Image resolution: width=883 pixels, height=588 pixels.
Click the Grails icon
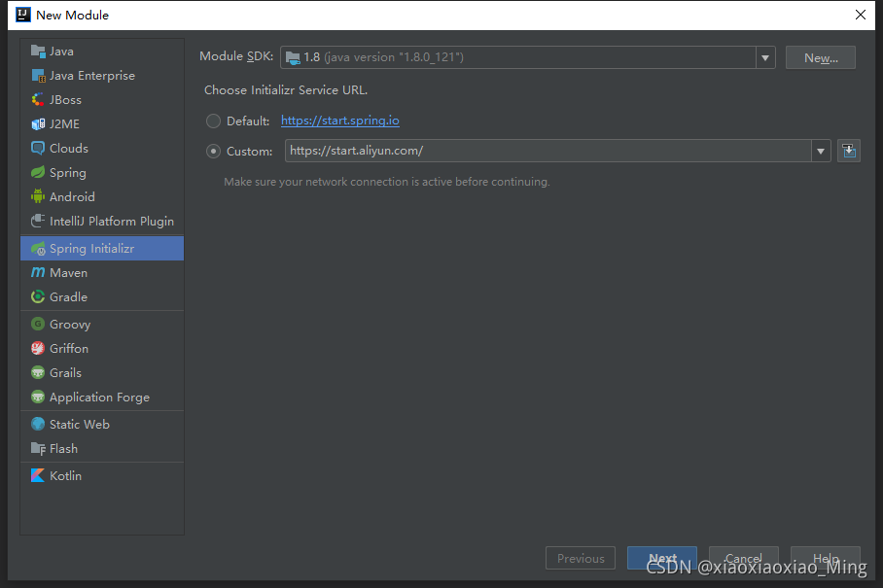click(38, 372)
